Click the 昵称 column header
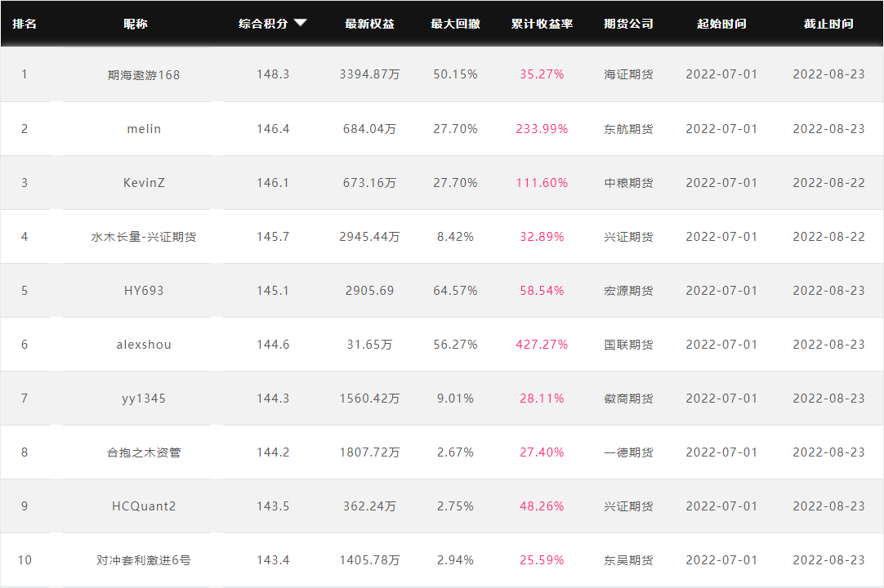The width and height of the screenshot is (884, 588). (x=136, y=24)
